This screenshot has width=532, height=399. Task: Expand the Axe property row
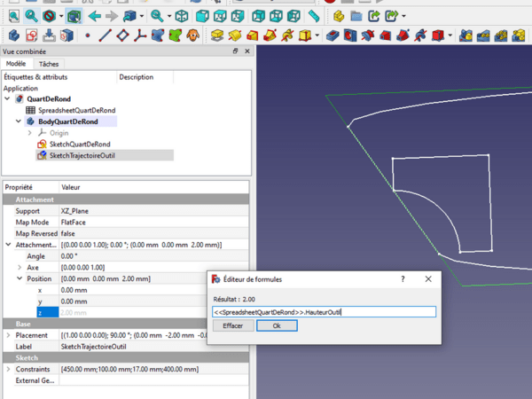20,267
